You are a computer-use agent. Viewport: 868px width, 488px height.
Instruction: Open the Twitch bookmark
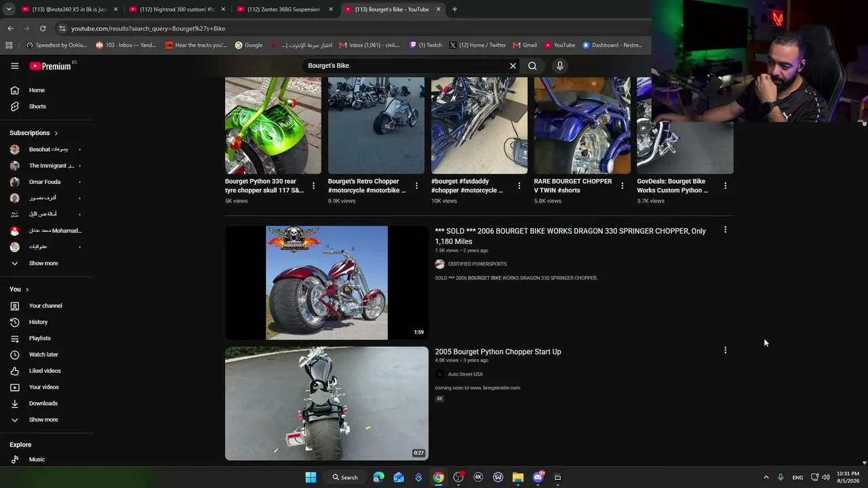[426, 45]
